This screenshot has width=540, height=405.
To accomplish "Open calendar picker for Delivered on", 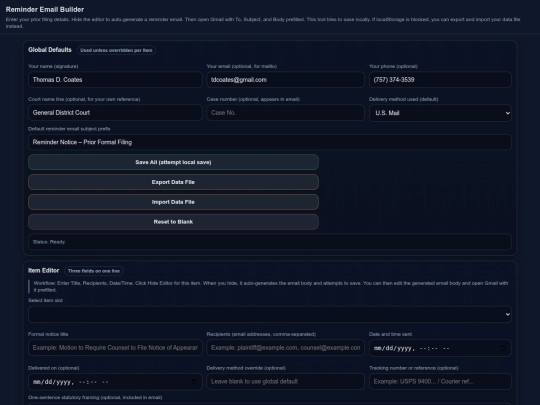I will [x=194, y=382].
